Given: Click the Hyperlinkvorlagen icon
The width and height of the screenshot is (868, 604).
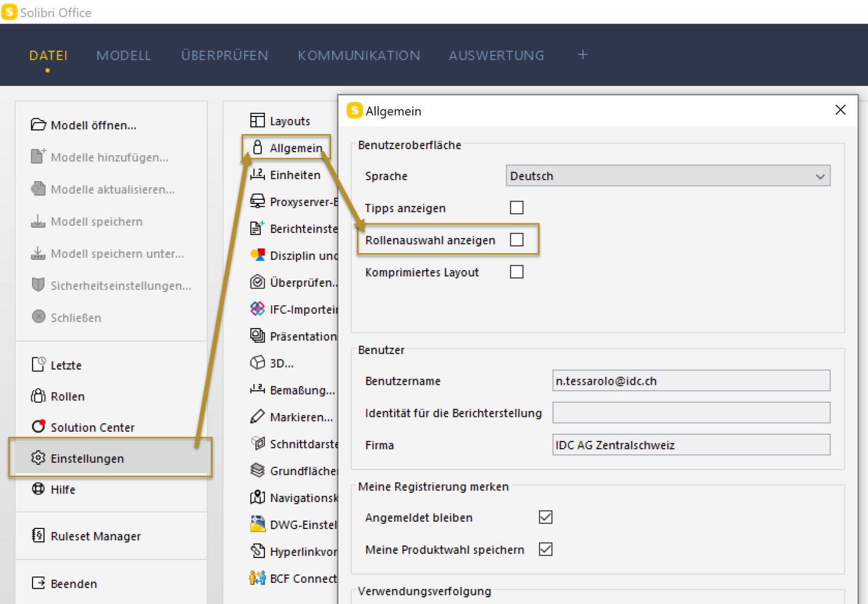Looking at the screenshot, I should (x=258, y=550).
